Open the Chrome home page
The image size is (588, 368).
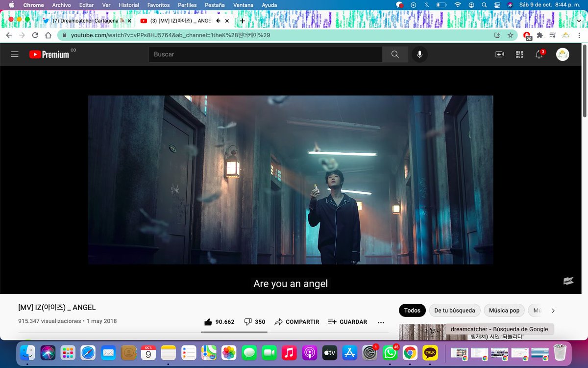pos(48,35)
